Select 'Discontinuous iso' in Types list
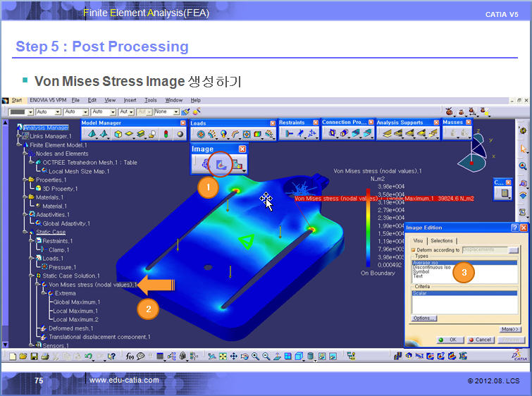Image resolution: width=532 pixels, height=396 pixels. tap(432, 267)
